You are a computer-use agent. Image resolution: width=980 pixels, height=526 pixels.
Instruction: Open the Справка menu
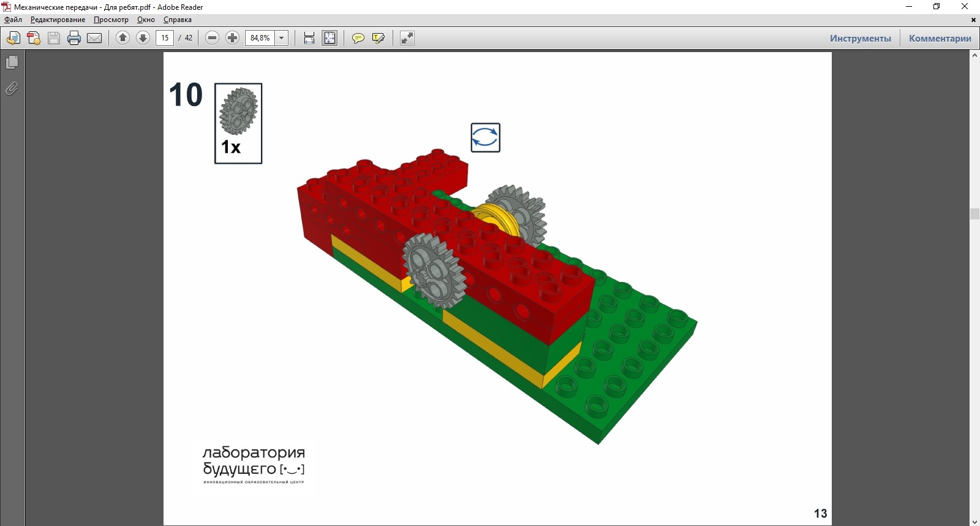tap(178, 20)
